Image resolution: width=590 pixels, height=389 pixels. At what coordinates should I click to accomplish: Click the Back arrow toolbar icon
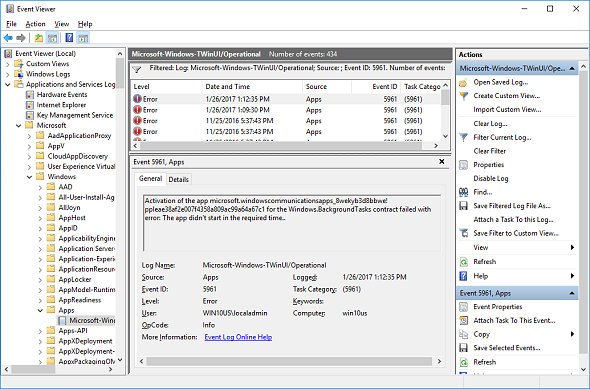[8, 38]
